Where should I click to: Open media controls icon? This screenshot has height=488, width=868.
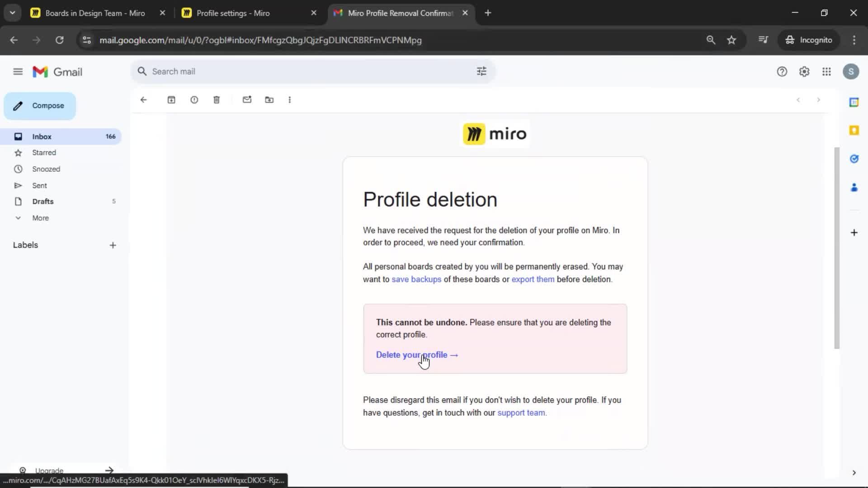tap(763, 40)
